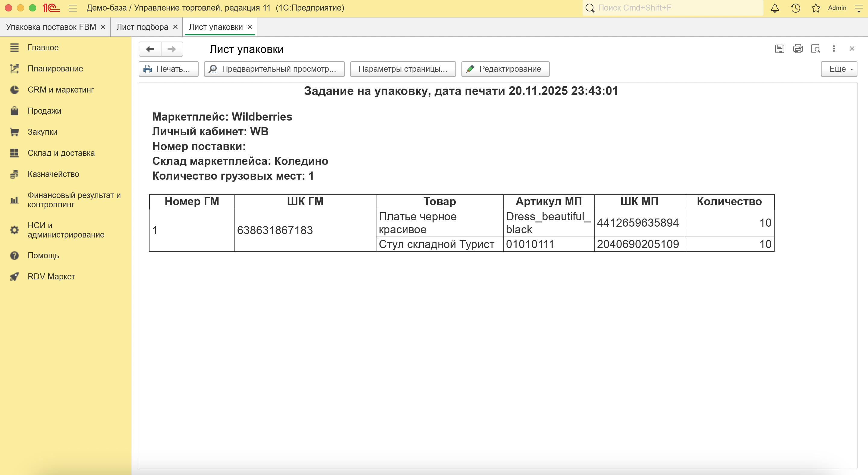This screenshot has width=868, height=475.
Task: Open the hamburger sections menu
Action: pyautogui.click(x=73, y=8)
